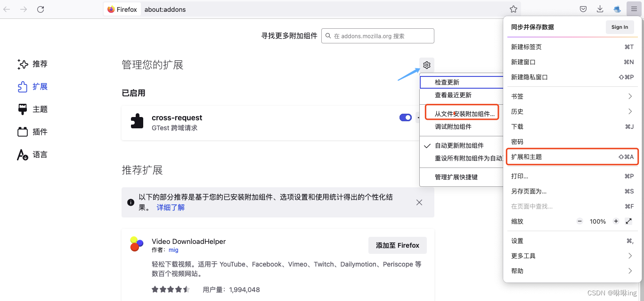Image resolution: width=644 pixels, height=301 pixels.
Task: Click the addons.mozilla.org search field
Action: click(x=378, y=36)
